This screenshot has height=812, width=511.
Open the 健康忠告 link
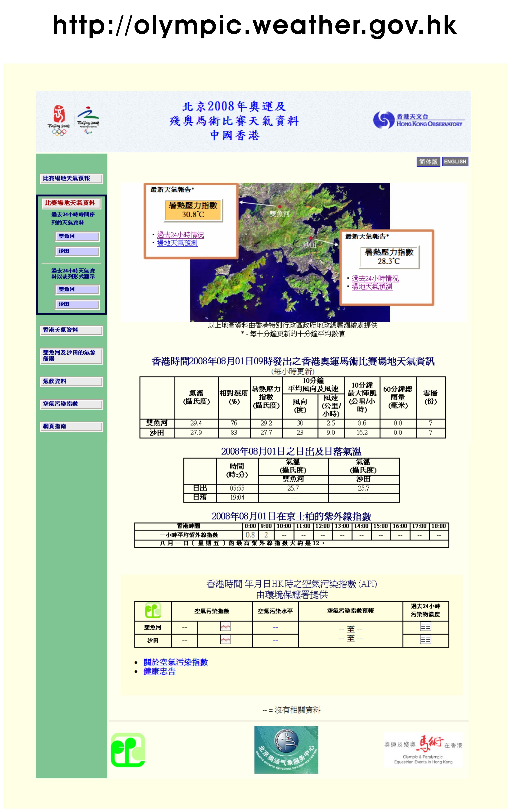159,671
